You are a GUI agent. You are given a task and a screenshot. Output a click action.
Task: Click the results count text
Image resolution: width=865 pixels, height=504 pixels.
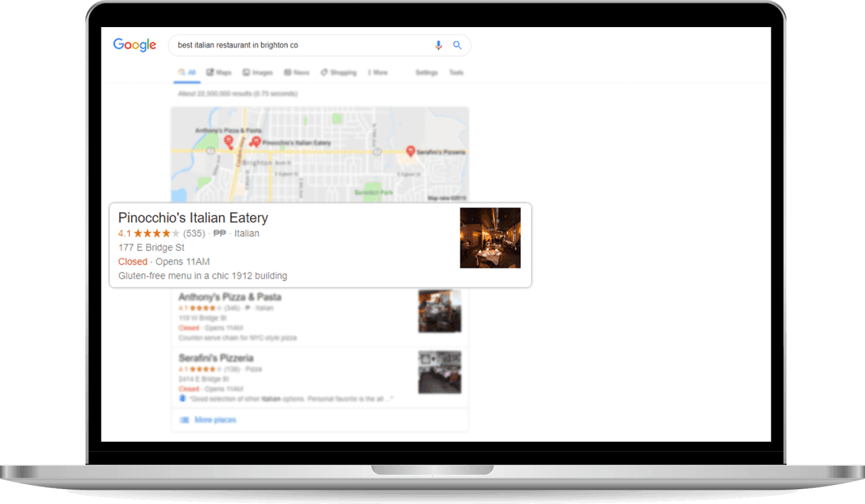click(237, 93)
